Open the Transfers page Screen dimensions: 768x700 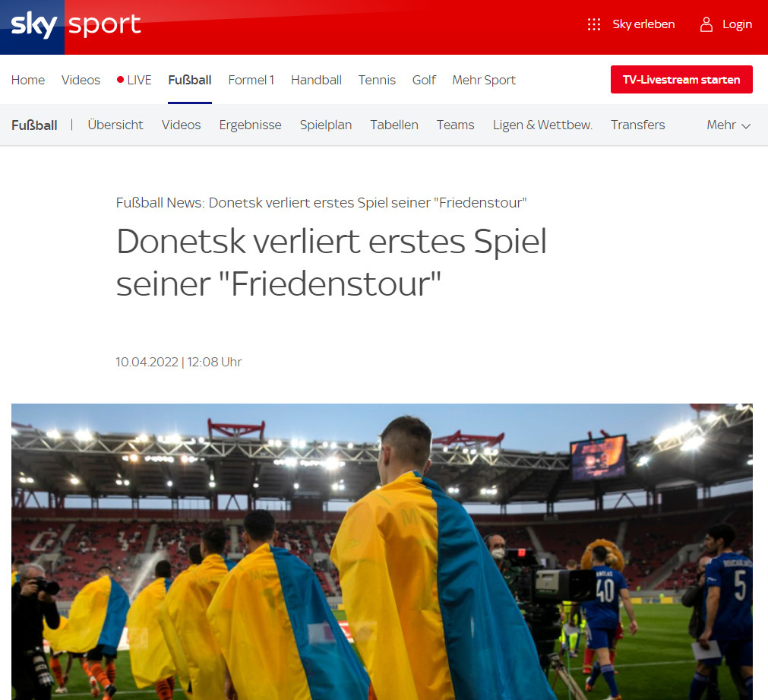[637, 125]
